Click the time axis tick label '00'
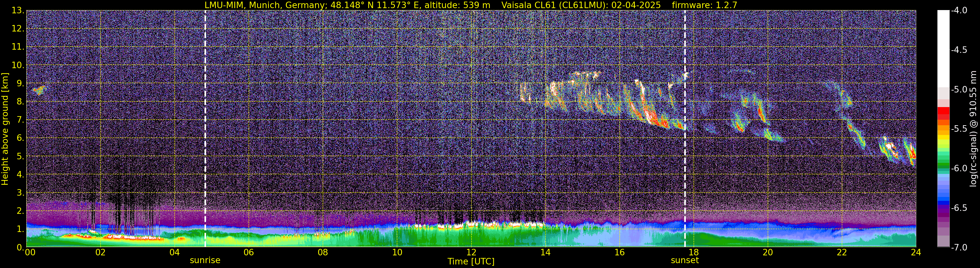The image size is (980, 268). (30, 252)
